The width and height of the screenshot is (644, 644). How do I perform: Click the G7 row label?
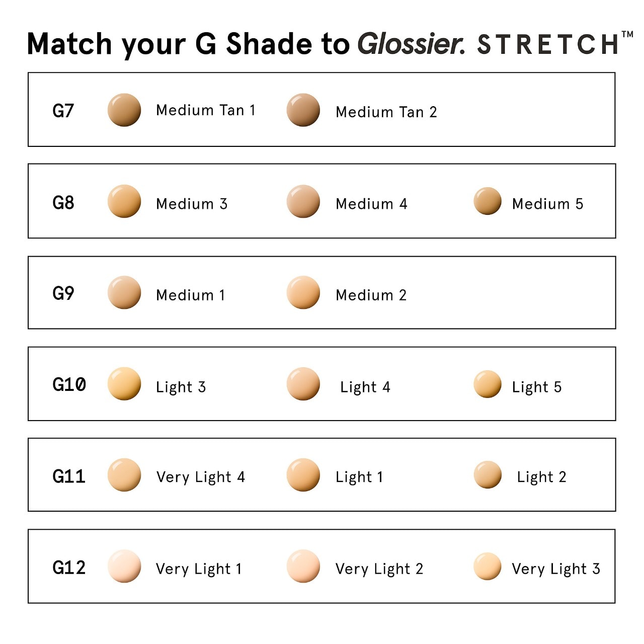(63, 111)
